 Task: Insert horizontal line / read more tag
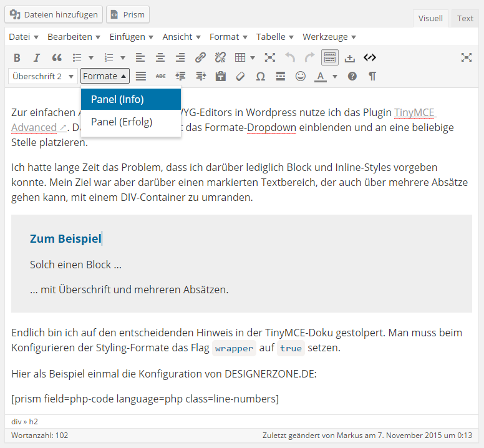coord(280,76)
